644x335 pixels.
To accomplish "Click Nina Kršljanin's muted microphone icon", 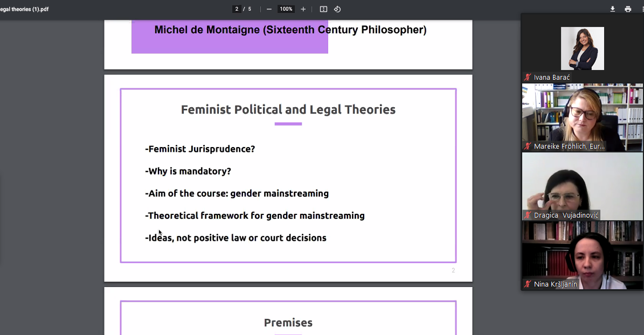I will [x=528, y=284].
